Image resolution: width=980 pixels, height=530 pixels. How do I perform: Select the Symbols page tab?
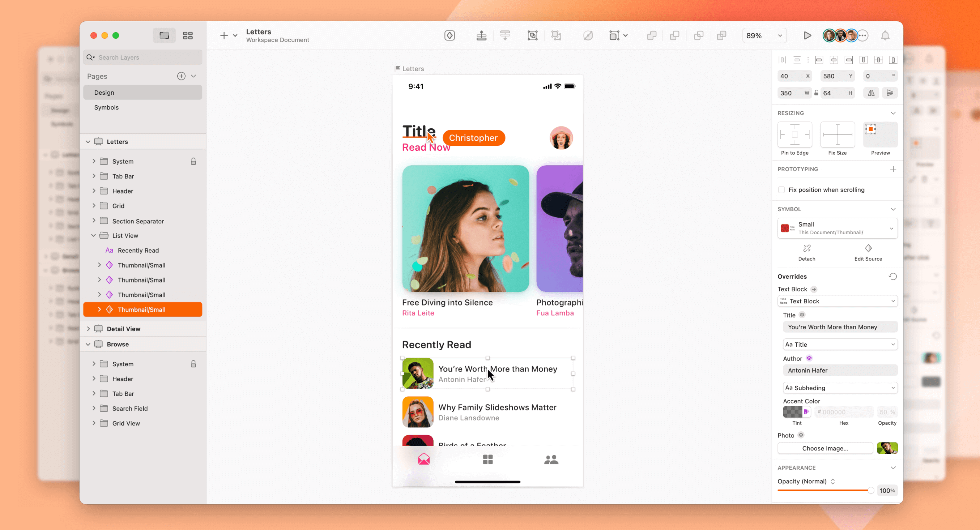[x=106, y=107]
